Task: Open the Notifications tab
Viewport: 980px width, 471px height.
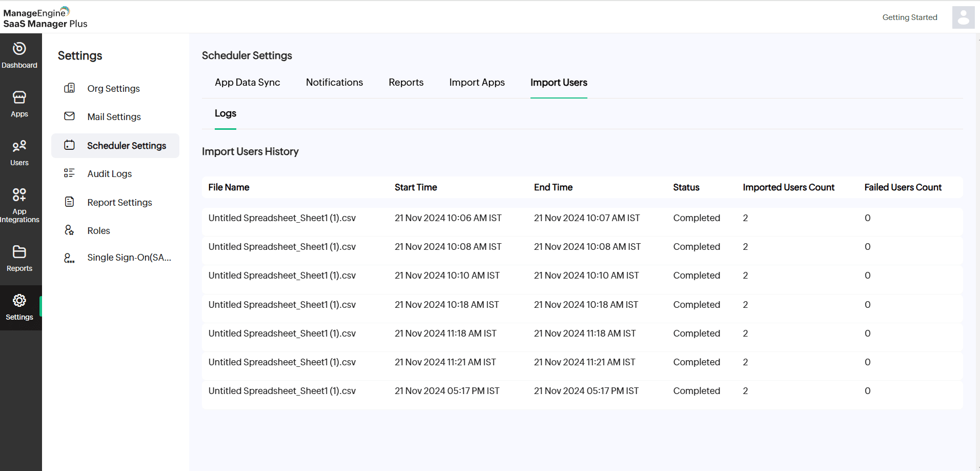Action: click(334, 83)
